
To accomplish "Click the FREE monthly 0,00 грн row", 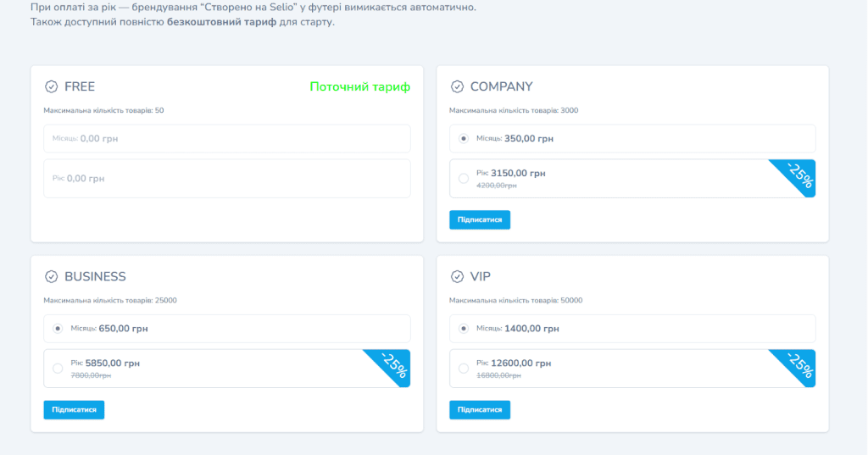I will coord(226,138).
